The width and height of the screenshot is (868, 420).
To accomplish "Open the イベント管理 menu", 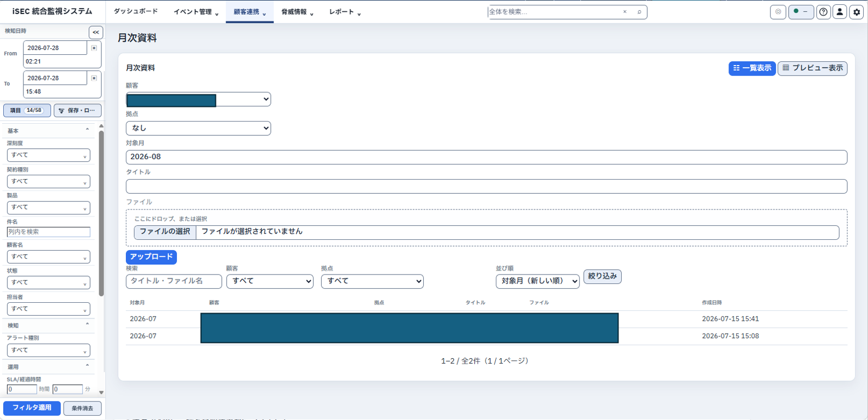I will (196, 12).
